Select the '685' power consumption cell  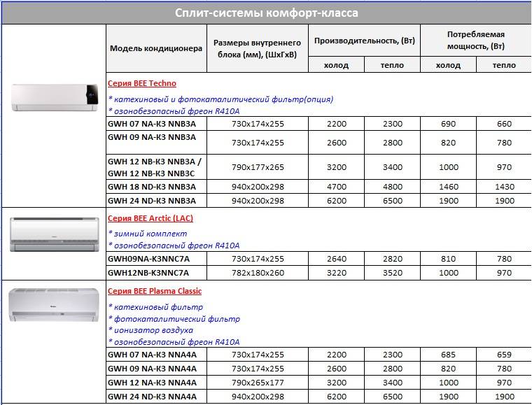click(x=448, y=355)
